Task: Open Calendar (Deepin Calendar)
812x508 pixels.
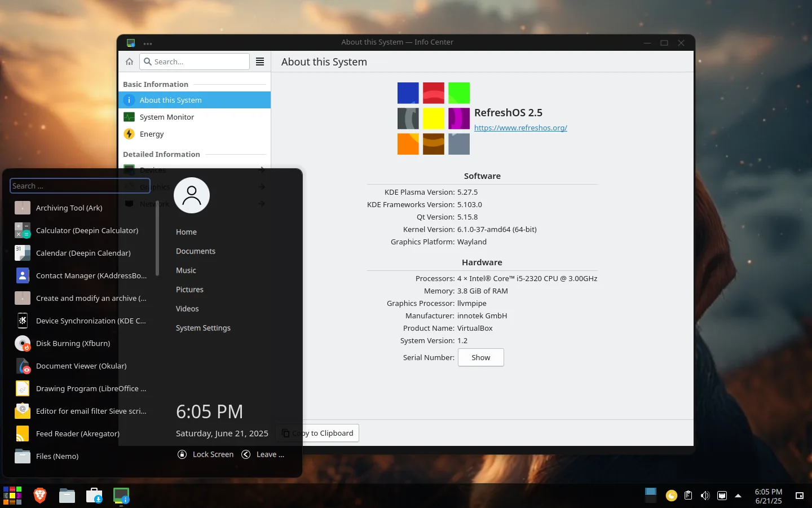Action: (80, 253)
